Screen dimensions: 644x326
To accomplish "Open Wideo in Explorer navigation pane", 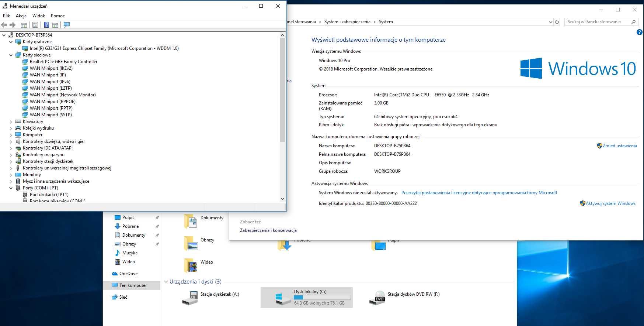I will coord(128,262).
